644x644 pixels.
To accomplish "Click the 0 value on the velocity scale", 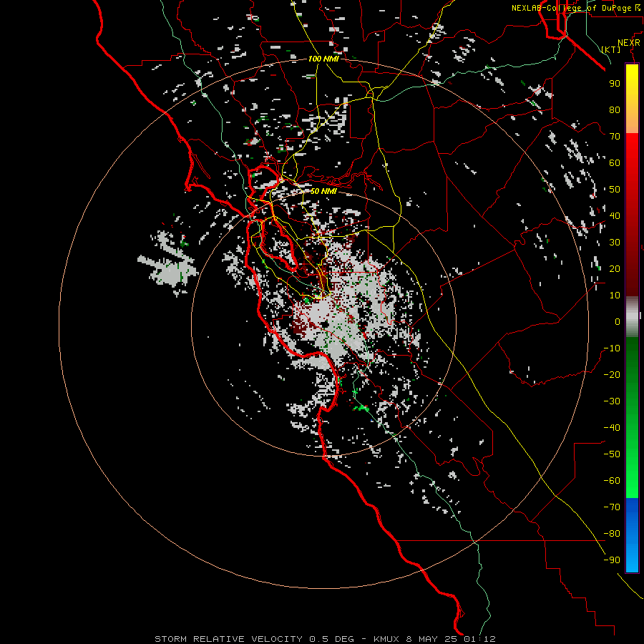I will pos(618,321).
